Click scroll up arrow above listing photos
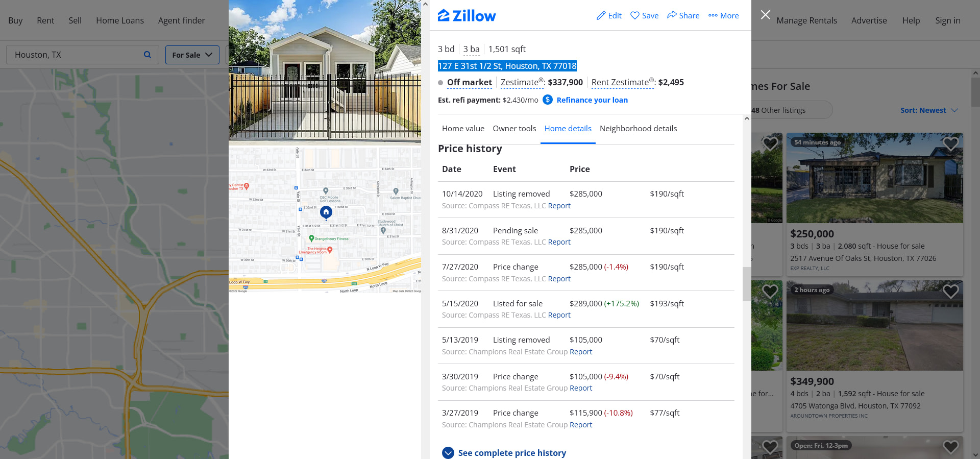This screenshot has height=459, width=980. [x=425, y=4]
